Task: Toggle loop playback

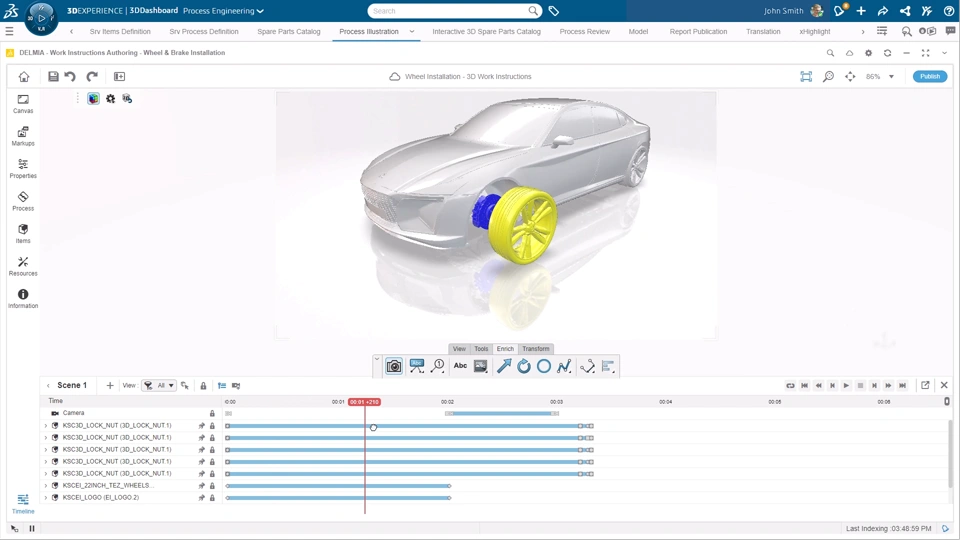Action: click(x=790, y=386)
